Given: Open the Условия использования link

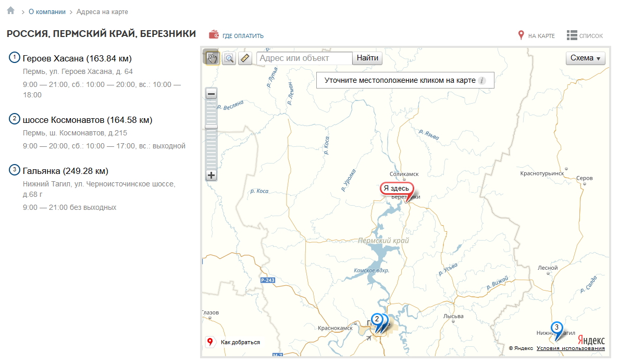Looking at the screenshot, I should click(x=571, y=348).
